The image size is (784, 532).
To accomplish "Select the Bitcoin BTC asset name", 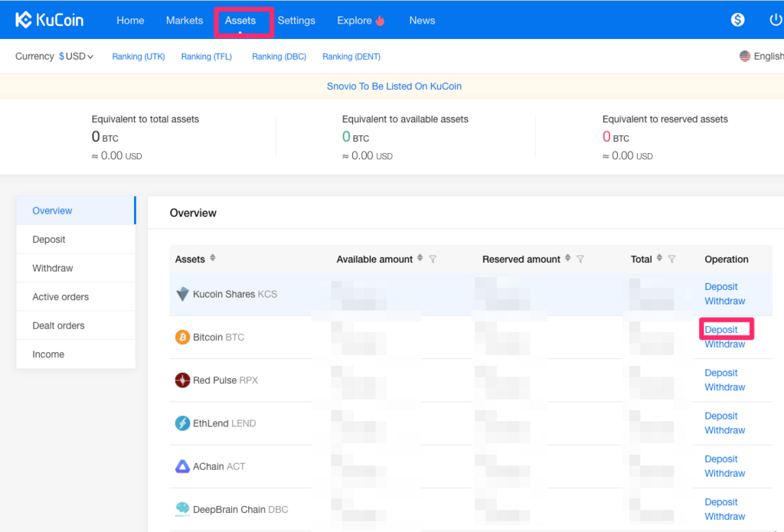I will (x=218, y=337).
